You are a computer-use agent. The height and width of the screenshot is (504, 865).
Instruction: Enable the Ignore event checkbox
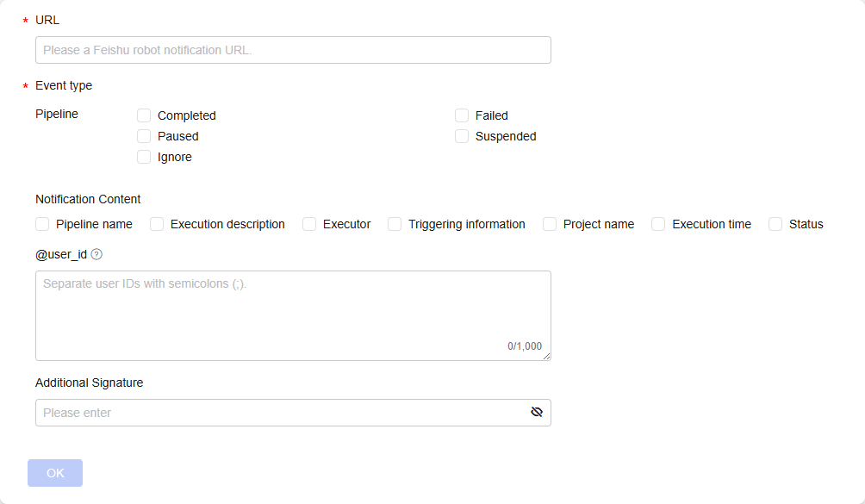[144, 157]
